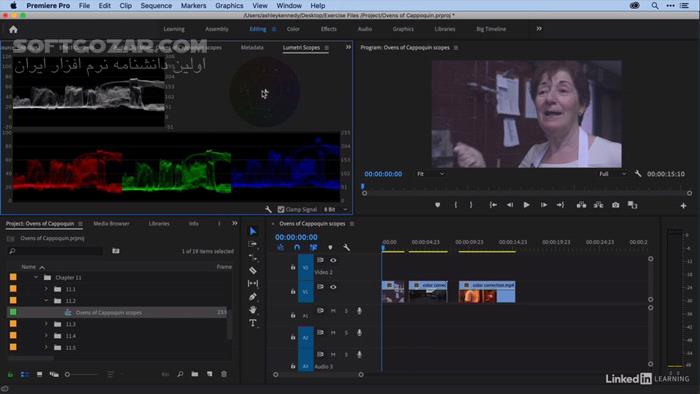Click Mark In button

click(456, 205)
